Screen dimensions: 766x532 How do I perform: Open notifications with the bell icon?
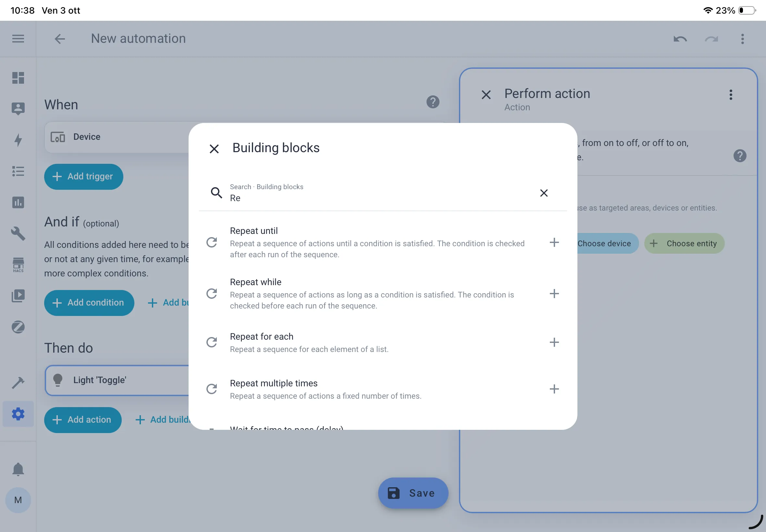[x=19, y=469]
